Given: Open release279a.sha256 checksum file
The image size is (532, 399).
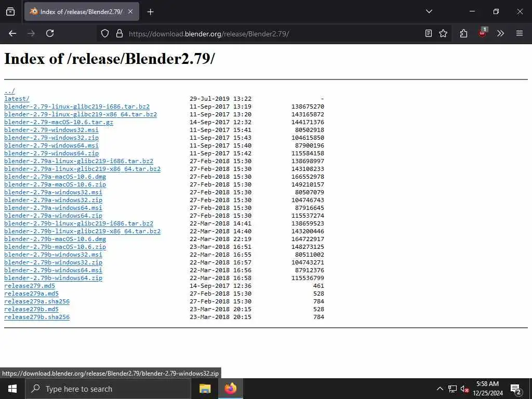Looking at the screenshot, I should (37, 302).
